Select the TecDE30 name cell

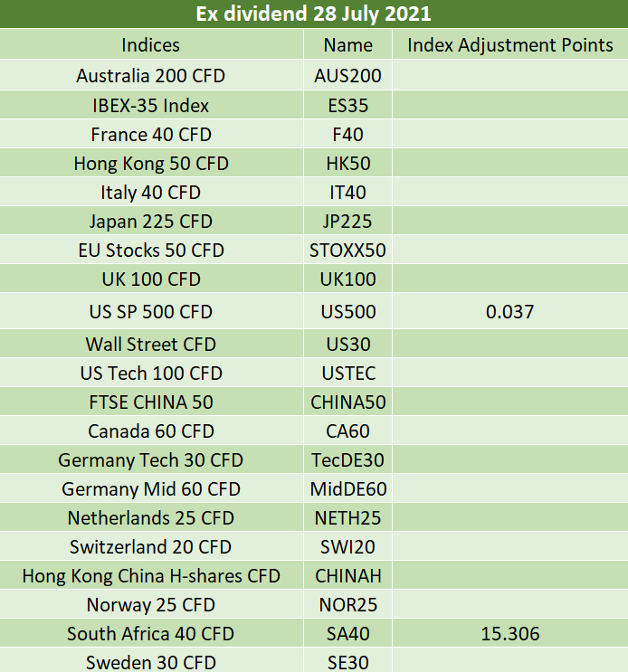click(348, 460)
